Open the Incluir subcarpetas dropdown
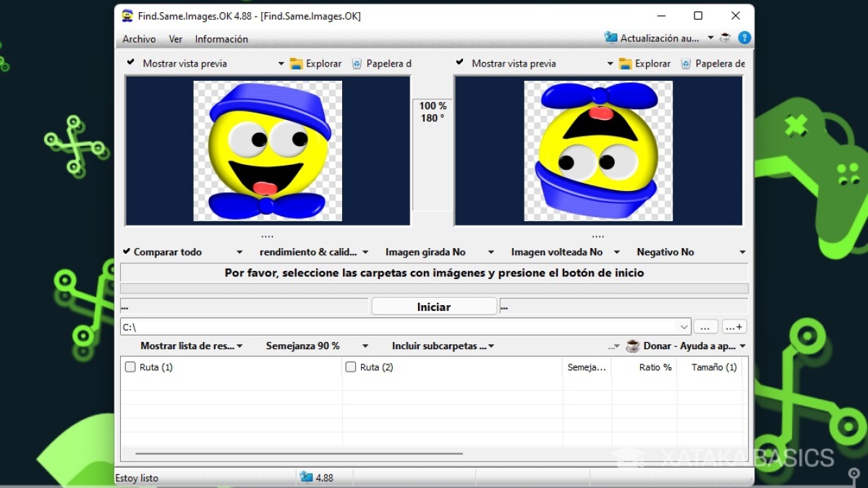 click(x=443, y=346)
